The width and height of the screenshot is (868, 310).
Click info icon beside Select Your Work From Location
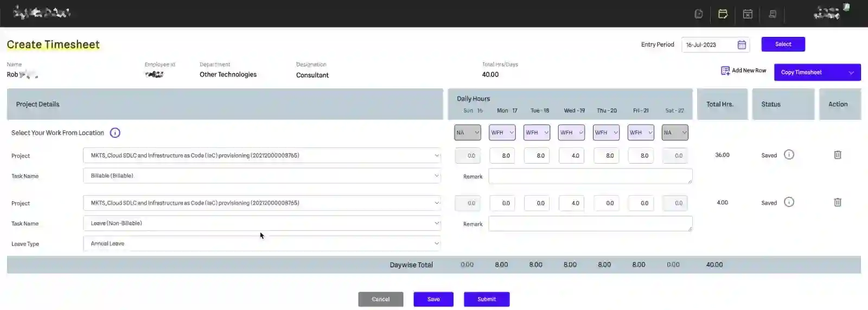pyautogui.click(x=115, y=133)
